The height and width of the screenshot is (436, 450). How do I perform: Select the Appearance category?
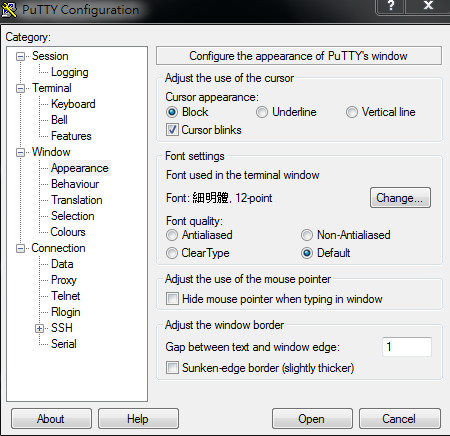(x=80, y=168)
